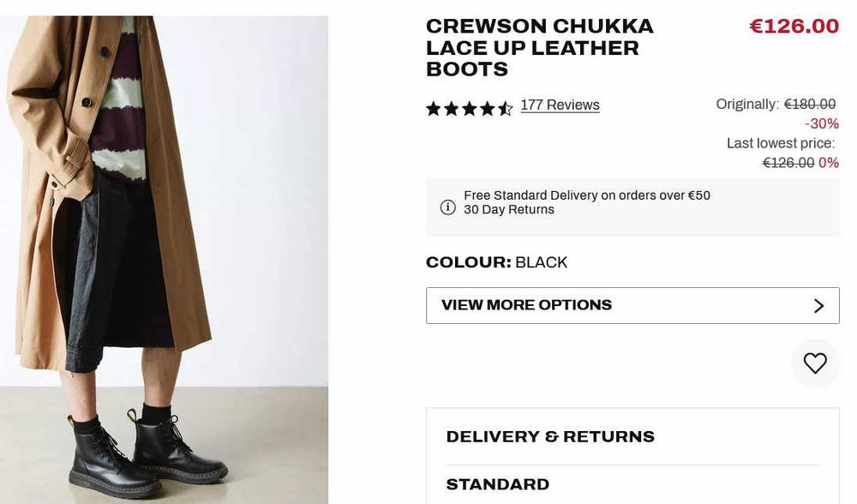
Task: Click the first rating star
Action: (434, 109)
